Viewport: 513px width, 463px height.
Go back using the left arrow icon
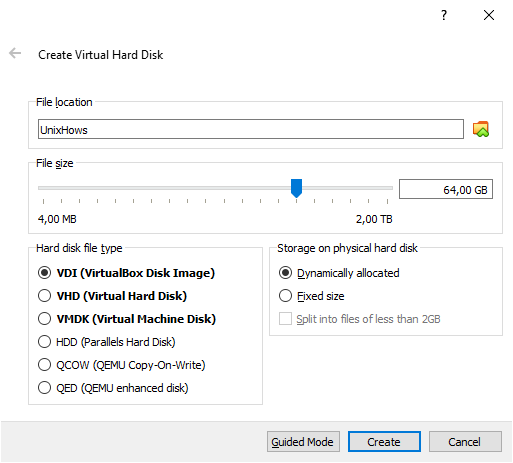(15, 53)
